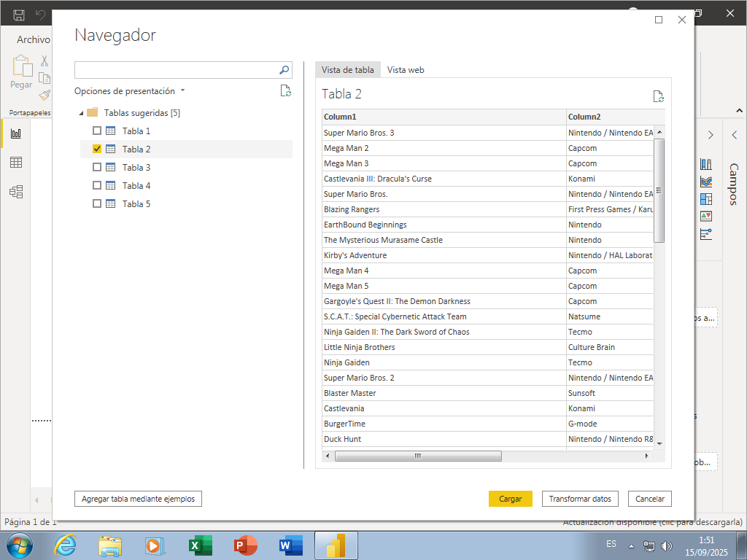Switch to the Vista web tab
747x560 pixels.
tap(406, 69)
